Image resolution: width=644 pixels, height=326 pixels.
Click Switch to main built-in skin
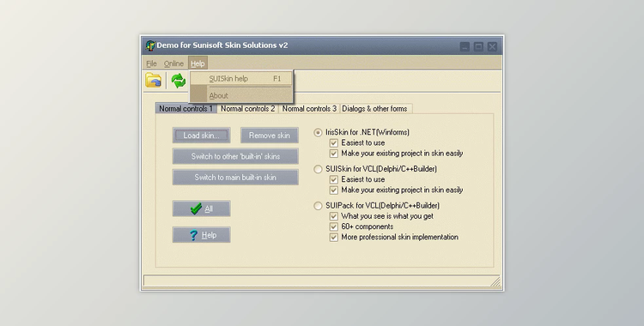[235, 178]
